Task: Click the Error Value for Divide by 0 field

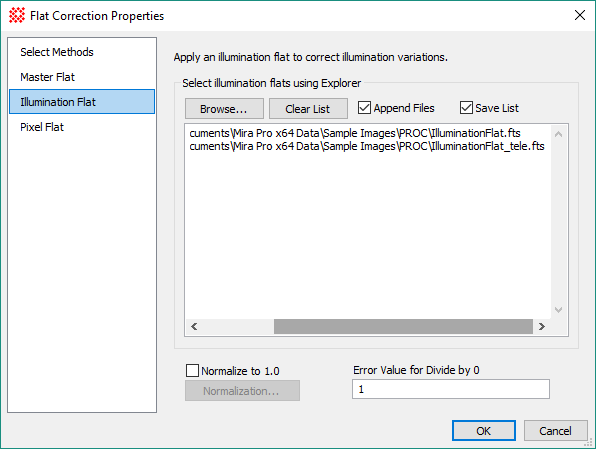Action: (x=450, y=389)
